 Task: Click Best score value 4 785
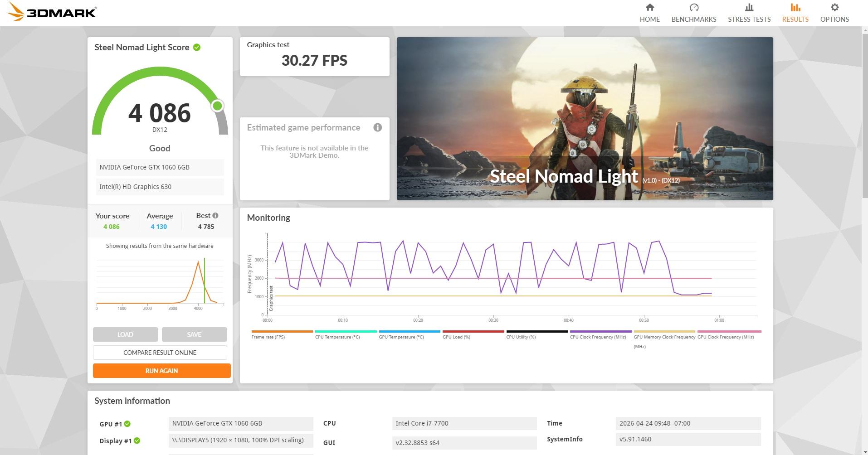[x=206, y=227]
